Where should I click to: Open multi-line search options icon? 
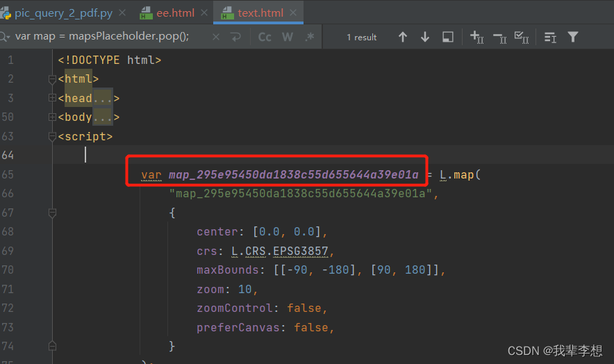[550, 38]
